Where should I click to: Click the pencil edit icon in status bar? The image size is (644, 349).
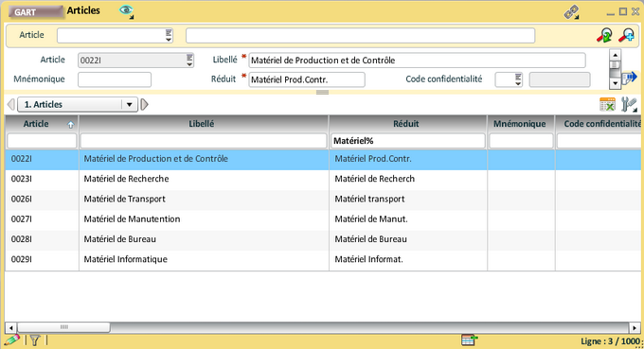[x=11, y=340]
